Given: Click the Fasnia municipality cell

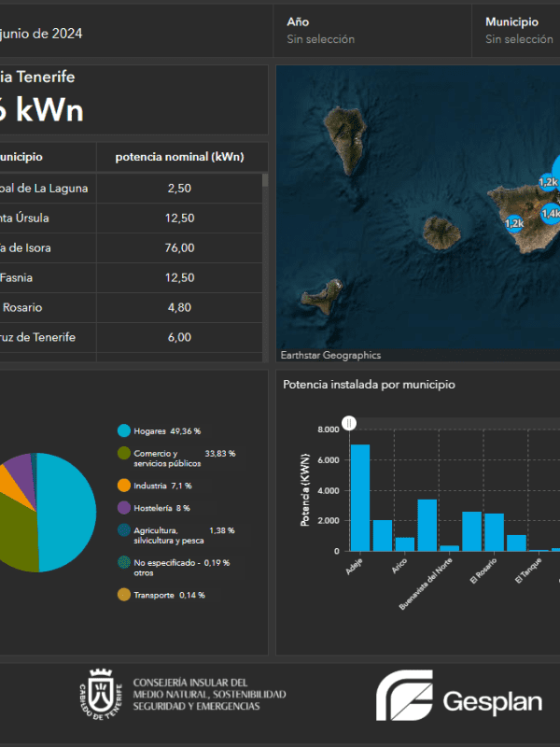Looking at the screenshot, I should 48,277.
